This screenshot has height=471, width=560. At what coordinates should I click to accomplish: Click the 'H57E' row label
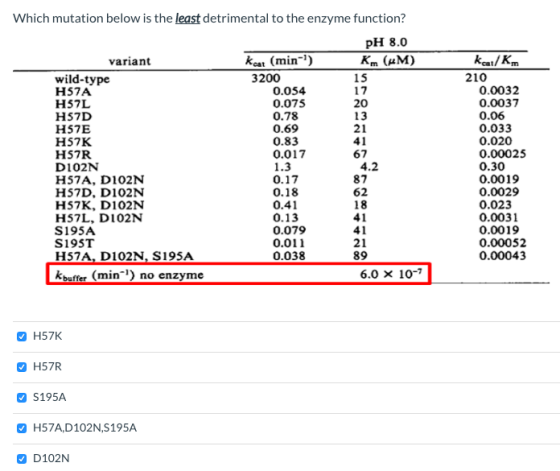73,129
